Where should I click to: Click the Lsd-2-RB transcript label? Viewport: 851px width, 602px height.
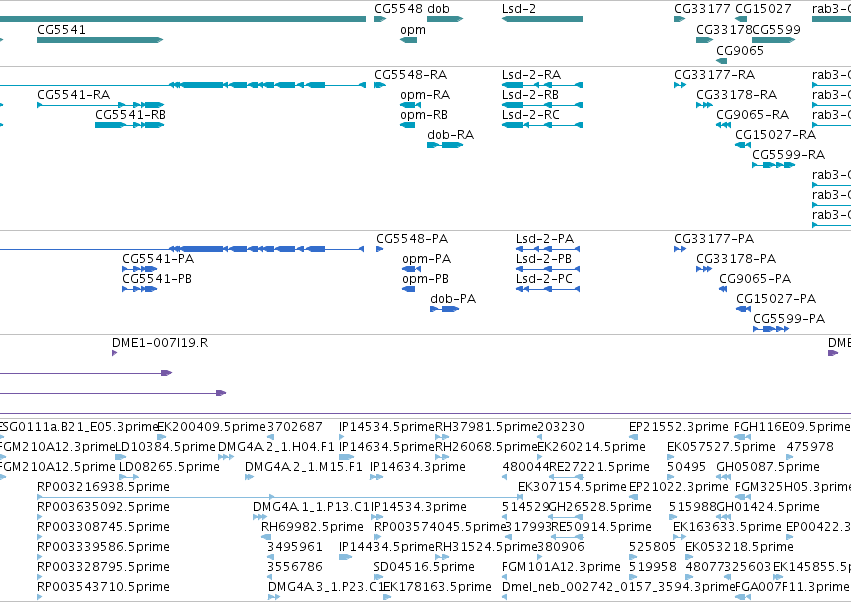tap(530, 94)
